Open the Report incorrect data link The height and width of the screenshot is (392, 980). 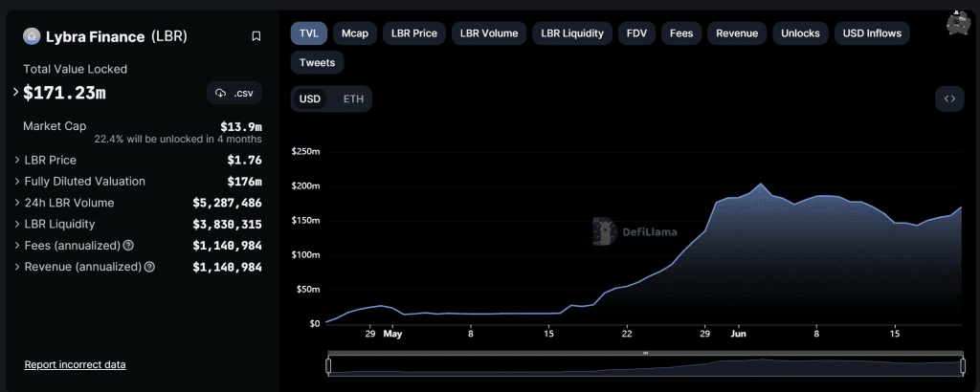click(x=75, y=364)
